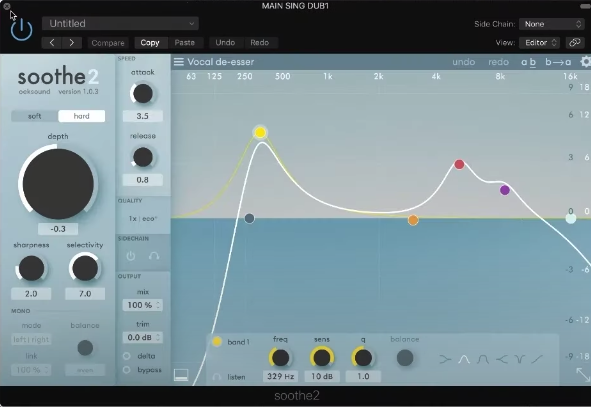Toggle the sidechain power icon
This screenshot has width=591, height=407.
tap(131, 256)
